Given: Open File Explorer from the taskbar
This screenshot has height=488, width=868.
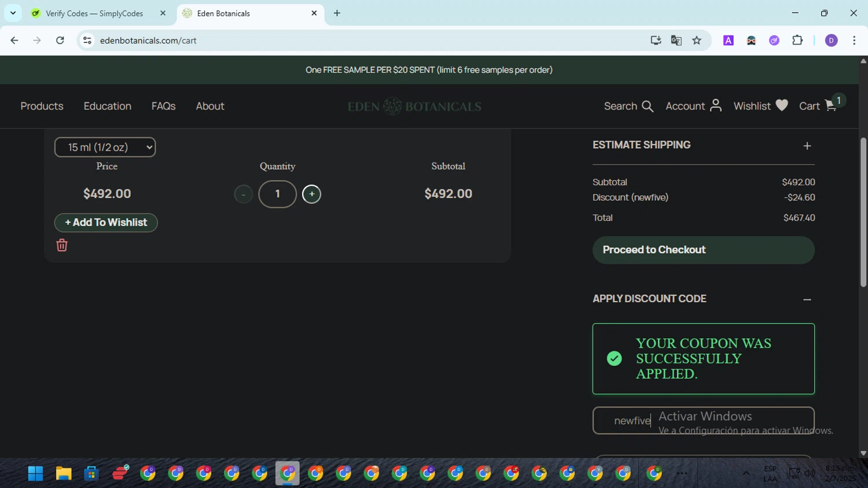Looking at the screenshot, I should (64, 474).
